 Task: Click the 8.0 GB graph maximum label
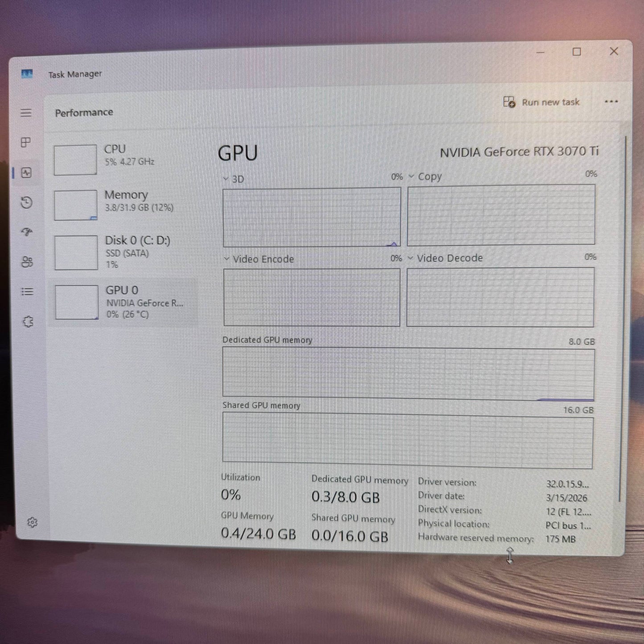click(x=582, y=342)
